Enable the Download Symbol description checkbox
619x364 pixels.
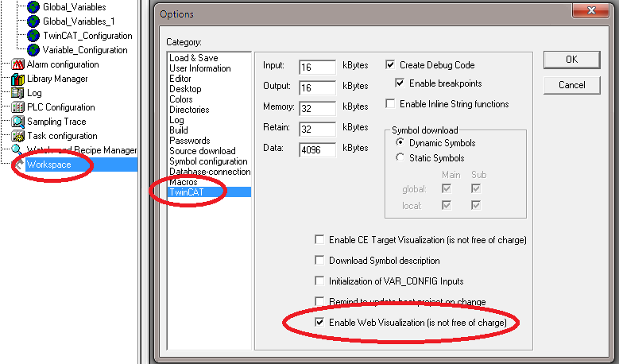coord(320,261)
